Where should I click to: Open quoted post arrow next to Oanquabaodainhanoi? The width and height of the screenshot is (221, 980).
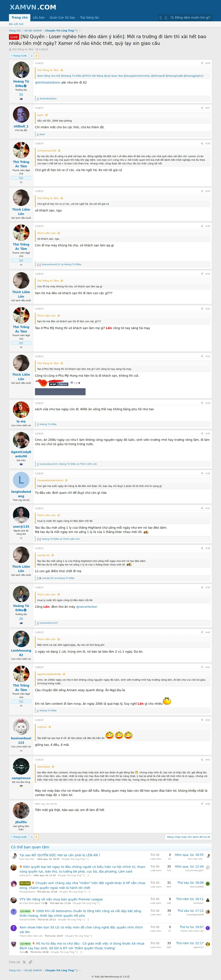pos(66,481)
